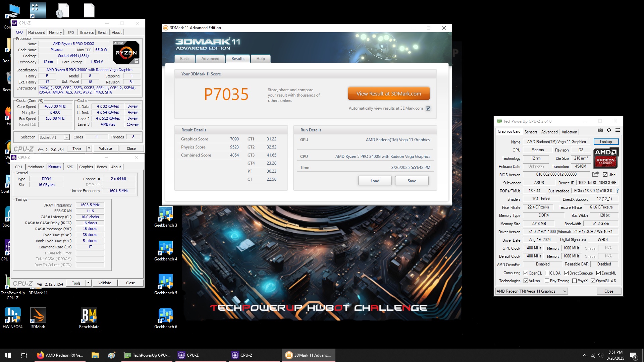
Task: Show hidden system tray icons
Action: click(584, 355)
